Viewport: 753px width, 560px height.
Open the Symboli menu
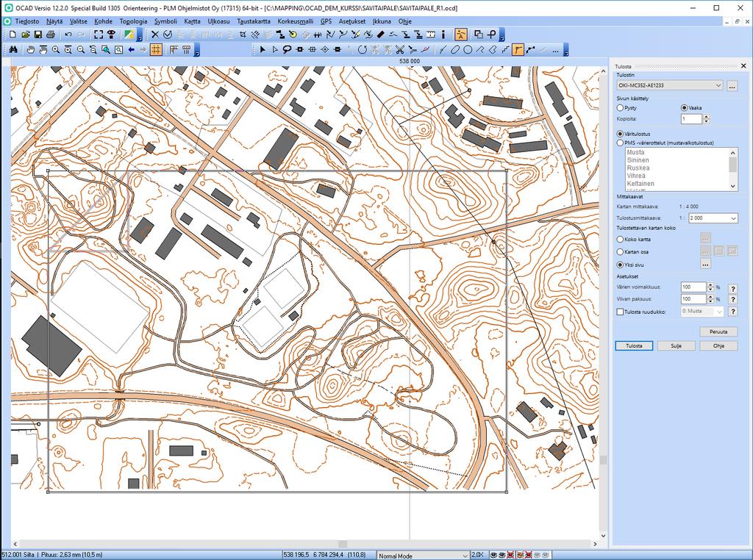165,21
